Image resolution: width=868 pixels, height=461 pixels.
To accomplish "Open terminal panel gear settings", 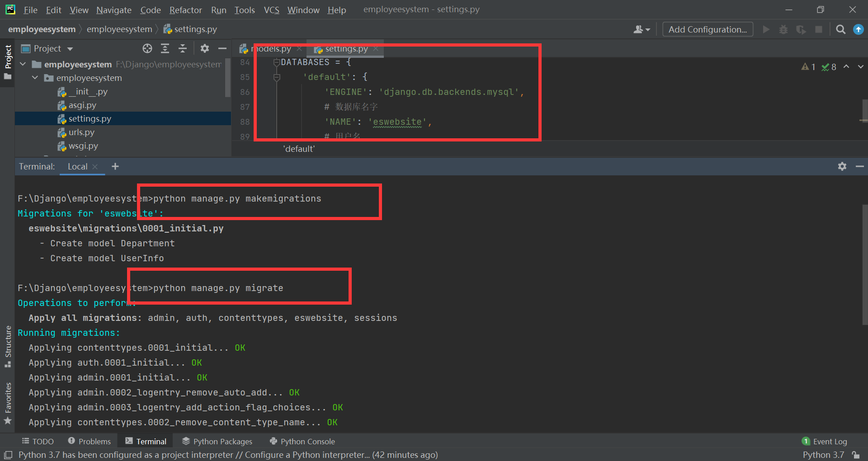I will (x=842, y=166).
